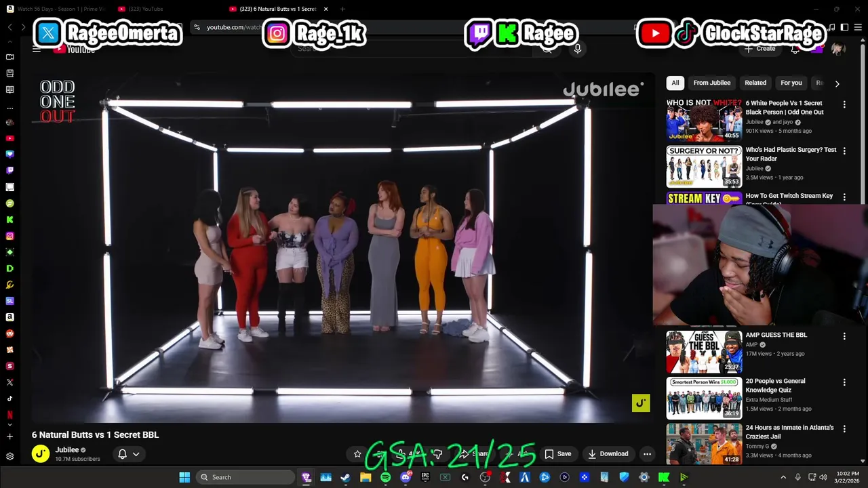Open Kick app from the taskbar

pyautogui.click(x=664, y=477)
